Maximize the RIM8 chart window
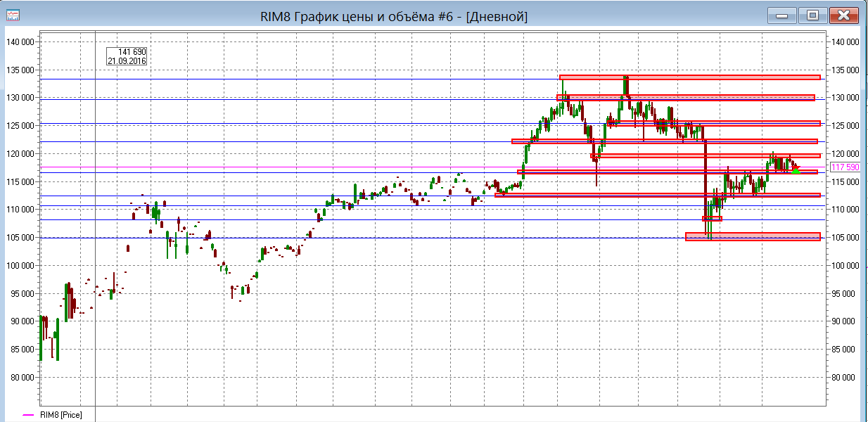Image resolution: width=868 pixels, height=422 pixels. coord(812,15)
